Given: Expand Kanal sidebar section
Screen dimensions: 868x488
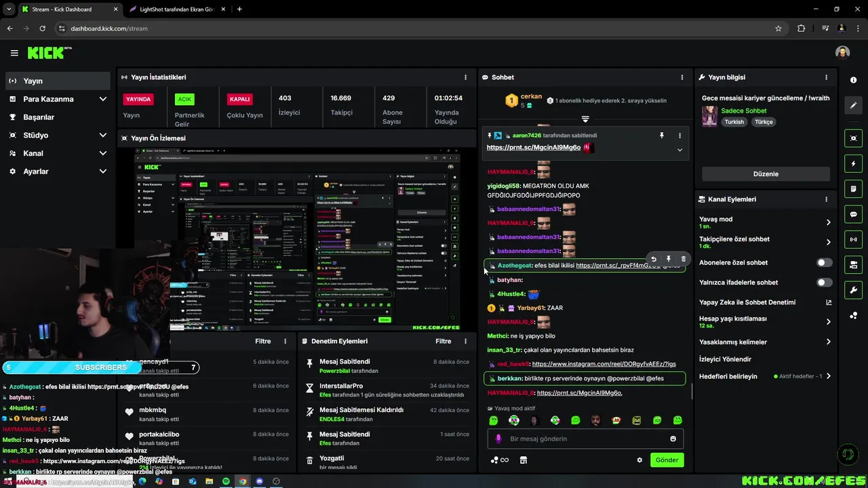Looking at the screenshot, I should [103, 153].
